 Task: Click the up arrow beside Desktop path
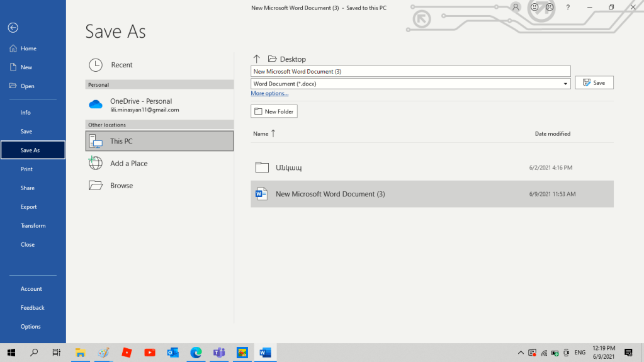[256, 59]
